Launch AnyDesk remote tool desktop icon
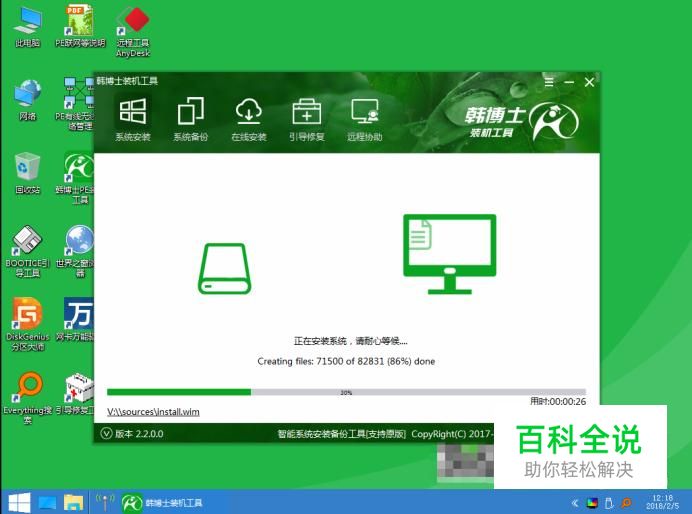 click(x=133, y=32)
